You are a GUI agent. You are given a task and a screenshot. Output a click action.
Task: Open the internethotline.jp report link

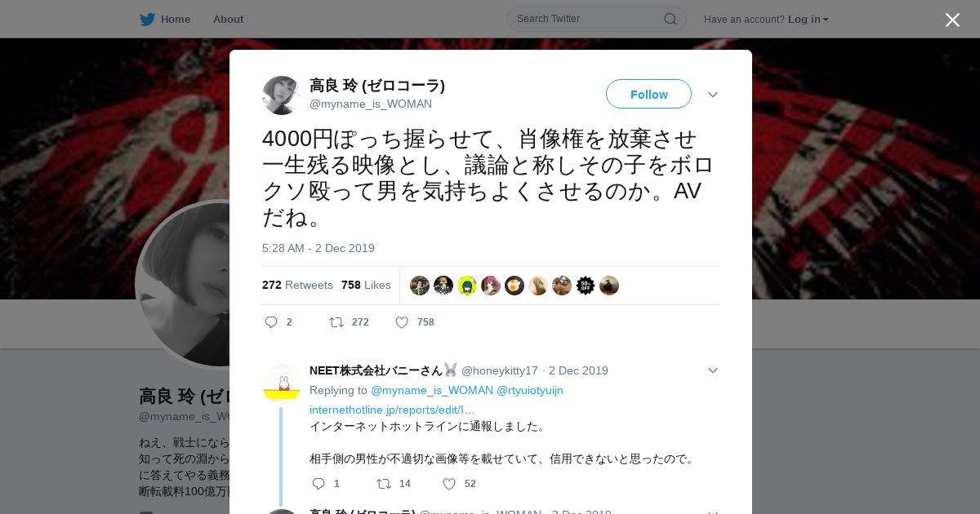(392, 410)
